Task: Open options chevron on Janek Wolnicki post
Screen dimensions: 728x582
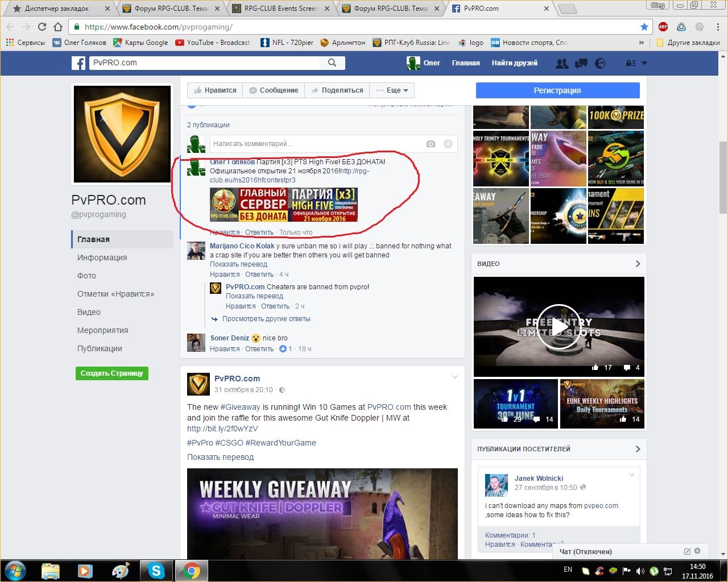Action: pyautogui.click(x=631, y=475)
